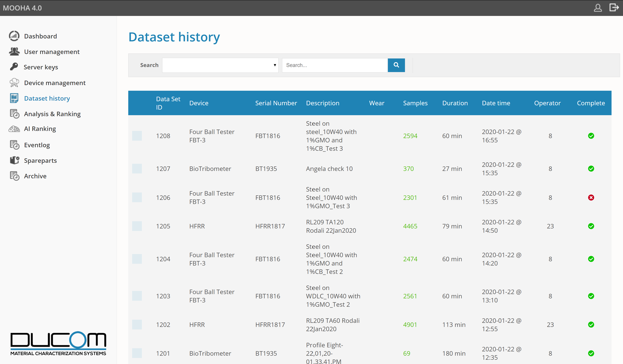Click the User management people icon
Viewport: 623px width, 364px height.
(14, 51)
